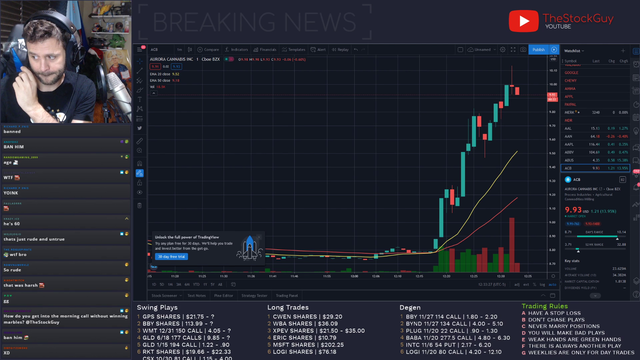Toggle hide all drawings eye icon

click(140, 192)
